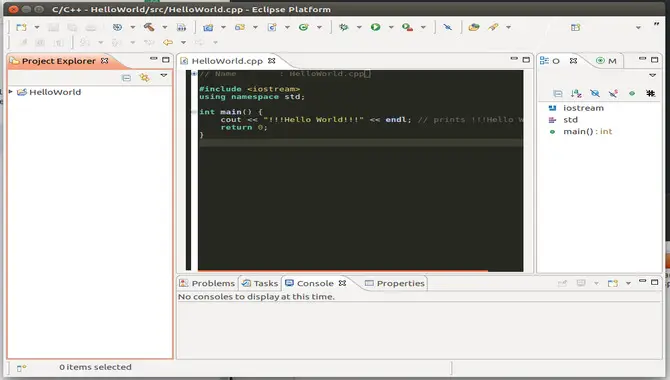This screenshot has height=380, width=670.
Task: Click the Pin Console icon
Action: coord(562,283)
